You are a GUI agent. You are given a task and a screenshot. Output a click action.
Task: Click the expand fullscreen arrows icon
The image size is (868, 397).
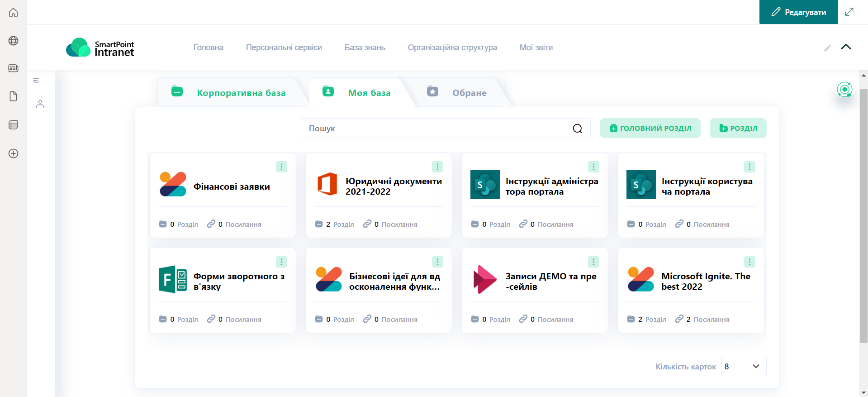click(849, 12)
